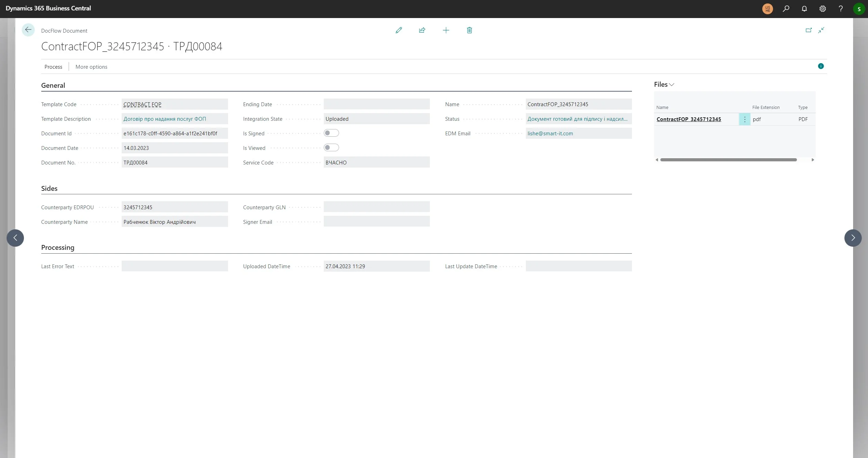Open the notifications bell
868x458 pixels.
pos(804,9)
